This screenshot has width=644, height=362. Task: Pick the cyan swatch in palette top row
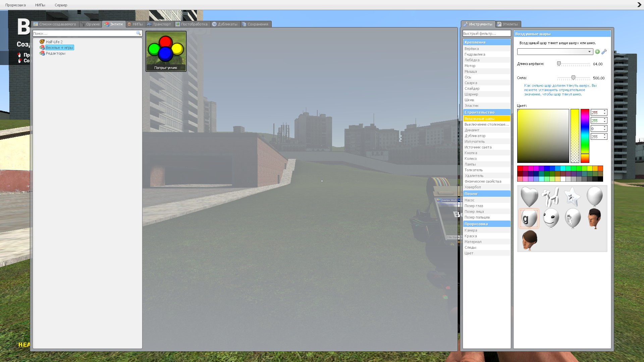pyautogui.click(x=563, y=168)
